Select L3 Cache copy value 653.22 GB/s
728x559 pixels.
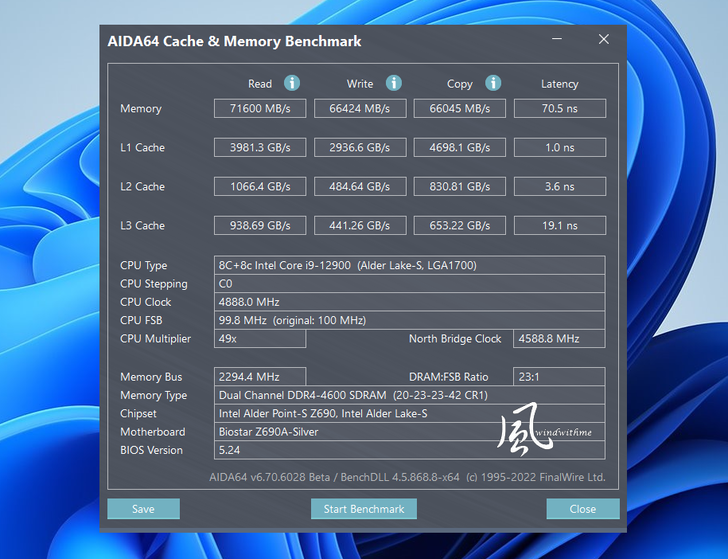pos(460,225)
